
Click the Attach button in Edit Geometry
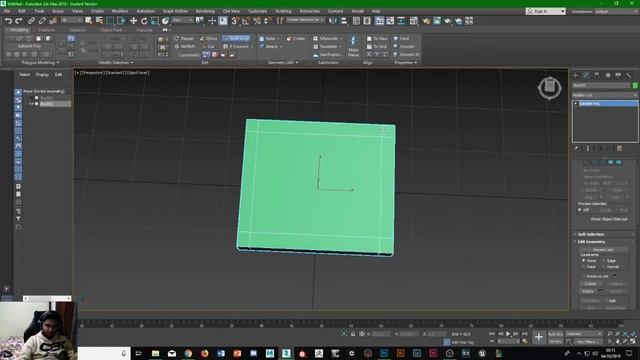point(588,291)
